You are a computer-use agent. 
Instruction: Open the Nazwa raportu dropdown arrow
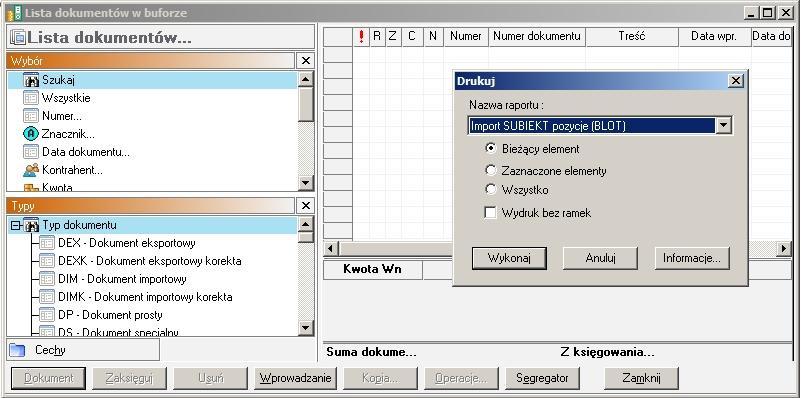tap(724, 125)
